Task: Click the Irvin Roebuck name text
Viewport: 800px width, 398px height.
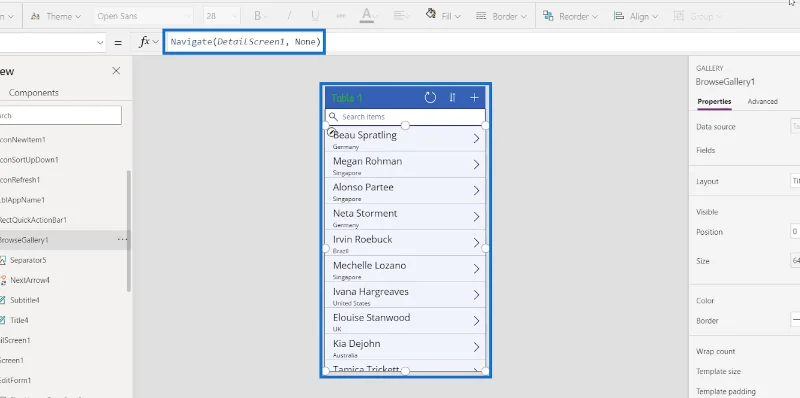Action: pyautogui.click(x=363, y=239)
